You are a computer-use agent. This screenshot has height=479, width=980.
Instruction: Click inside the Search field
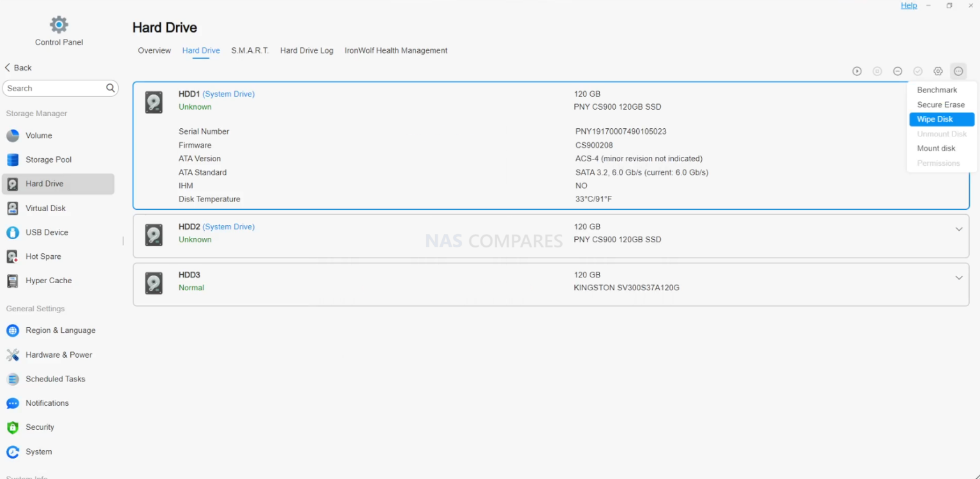[x=51, y=88]
